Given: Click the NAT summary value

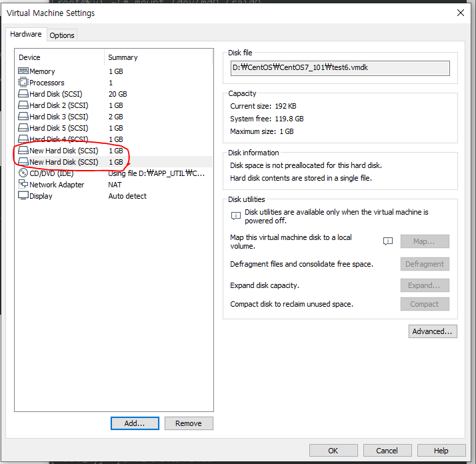Looking at the screenshot, I should [x=115, y=185].
